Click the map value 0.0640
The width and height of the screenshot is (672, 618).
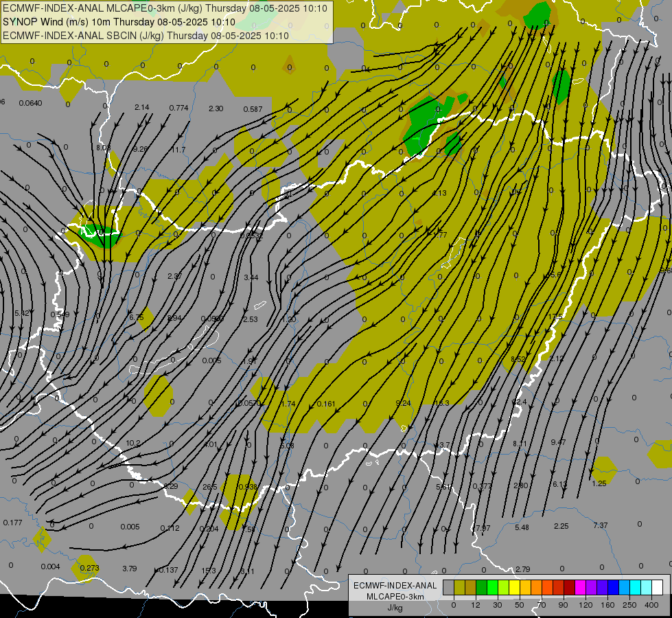point(30,103)
